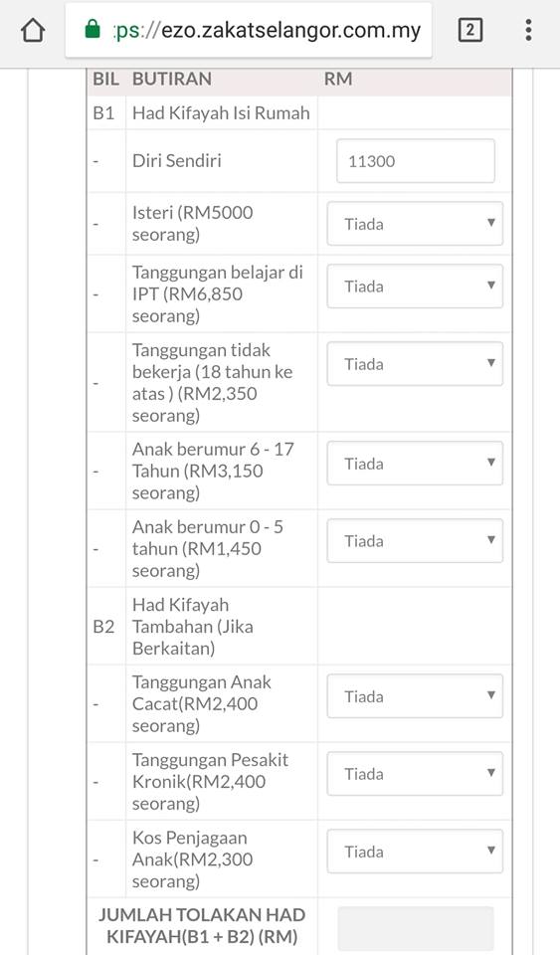This screenshot has height=955, width=560.
Task: Click the Had Kifayah Isi Rumah row label
Action: [221, 112]
